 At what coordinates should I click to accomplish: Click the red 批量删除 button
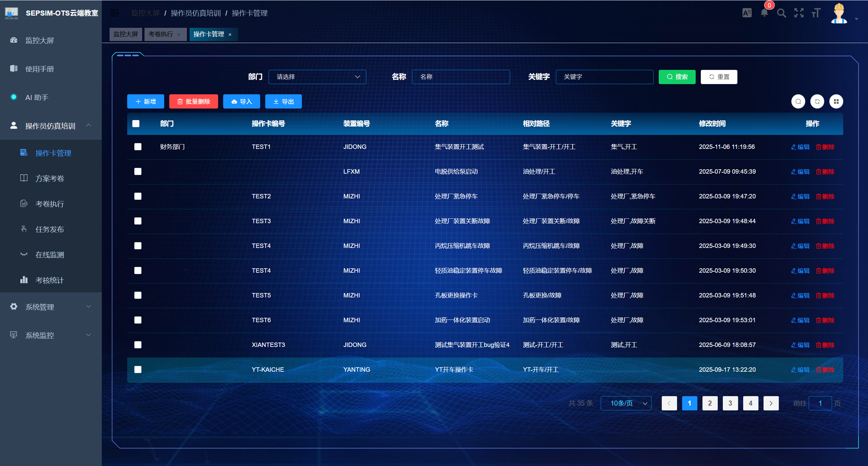click(194, 101)
